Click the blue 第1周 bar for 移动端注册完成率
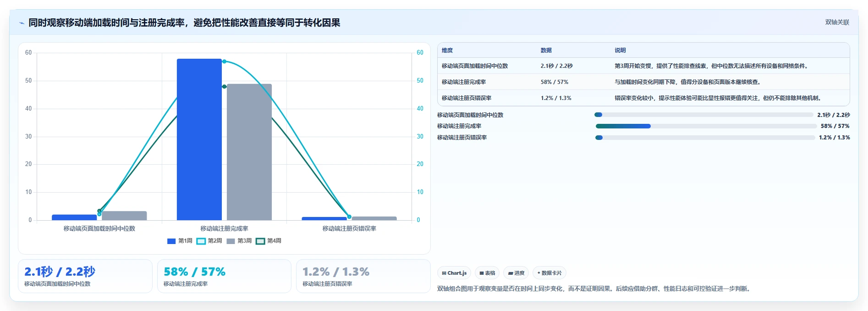Image resolution: width=868 pixels, height=311 pixels. coord(199,139)
